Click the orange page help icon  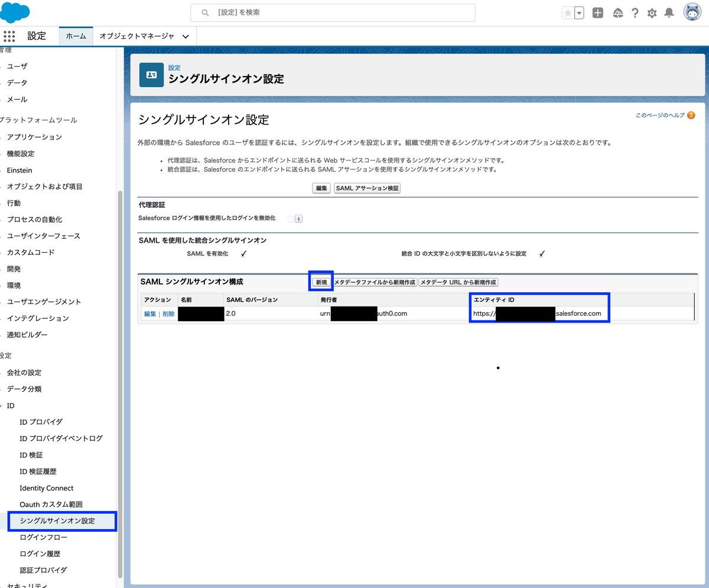coord(691,116)
